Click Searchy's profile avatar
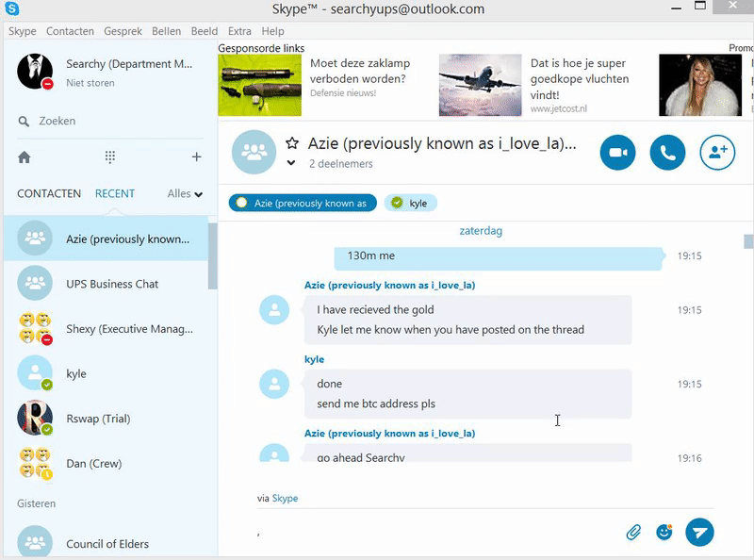 (x=35, y=72)
